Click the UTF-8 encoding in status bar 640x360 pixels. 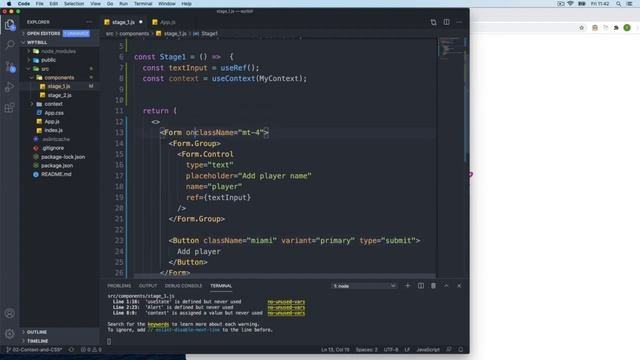click(x=391, y=350)
